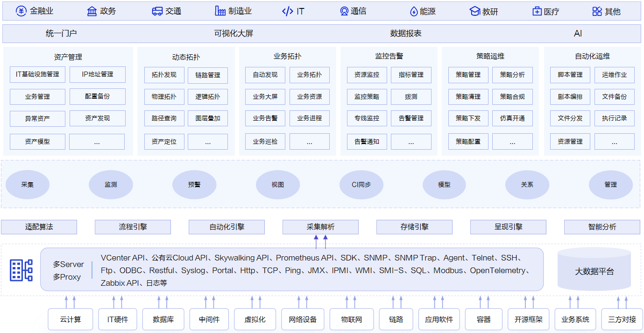
Task: Select the 存储引擎 box
Action: (x=414, y=227)
